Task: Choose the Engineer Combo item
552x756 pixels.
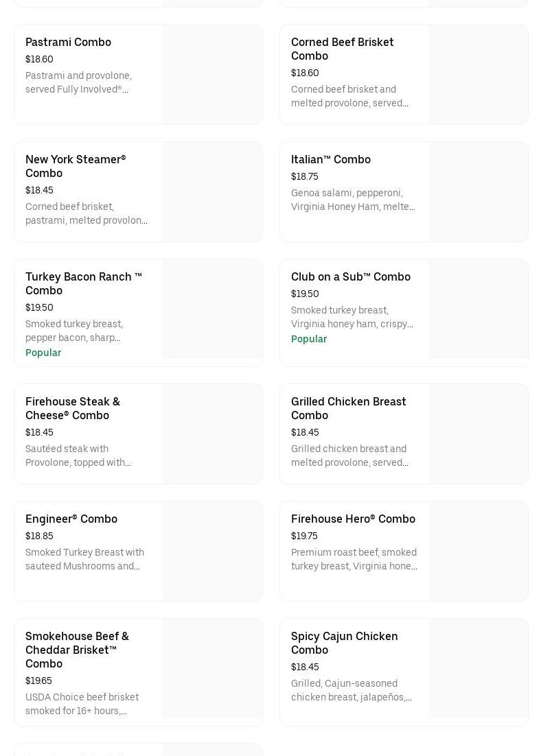Action: [x=71, y=519]
